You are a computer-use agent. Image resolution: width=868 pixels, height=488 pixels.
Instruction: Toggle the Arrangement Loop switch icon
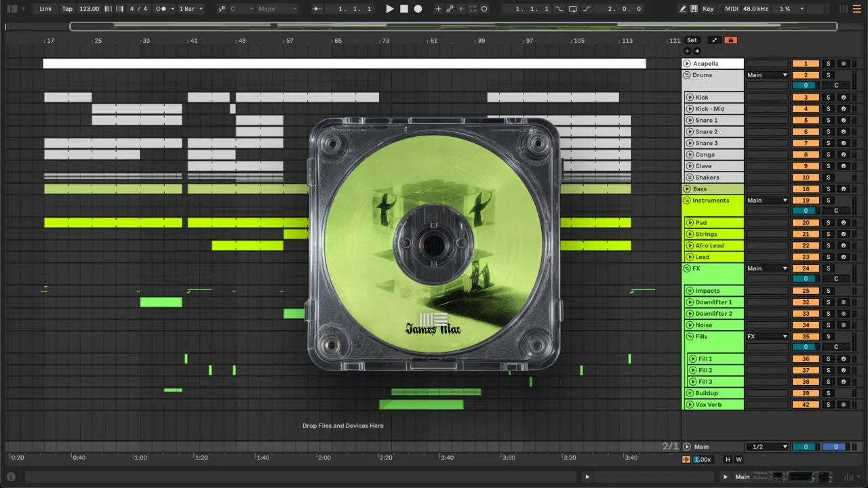[x=573, y=9]
